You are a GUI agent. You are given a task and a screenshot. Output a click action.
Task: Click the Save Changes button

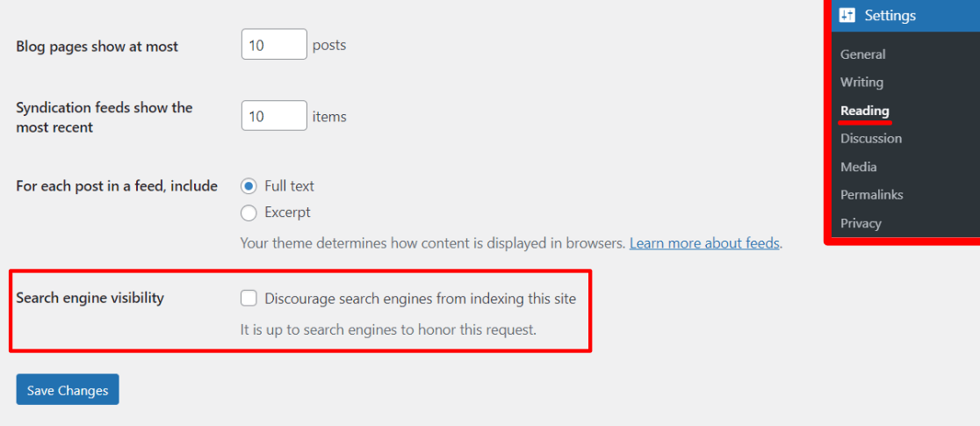tap(68, 390)
